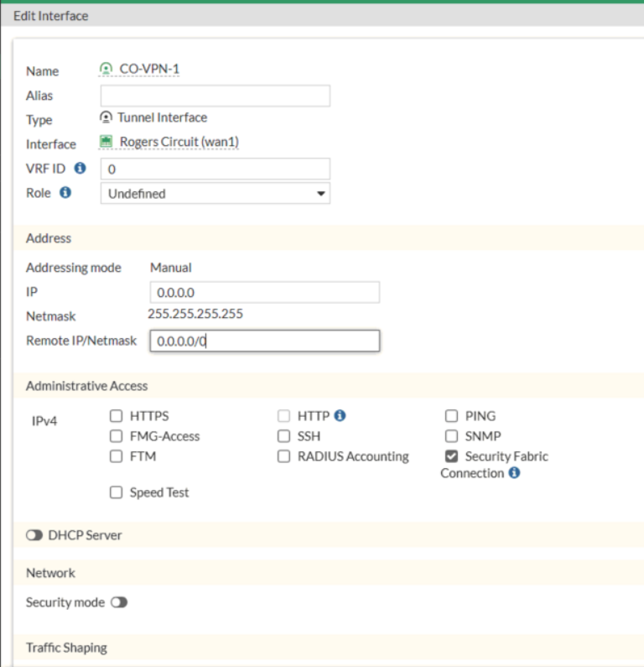Click the CO-VPN-1 tunnel name icon
This screenshot has height=667, width=644.
coord(106,69)
